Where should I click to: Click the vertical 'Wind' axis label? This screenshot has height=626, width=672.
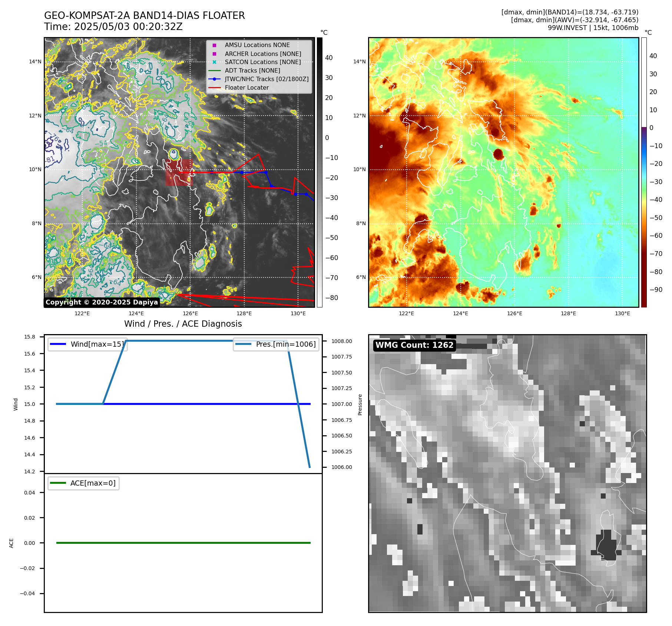(x=16, y=404)
